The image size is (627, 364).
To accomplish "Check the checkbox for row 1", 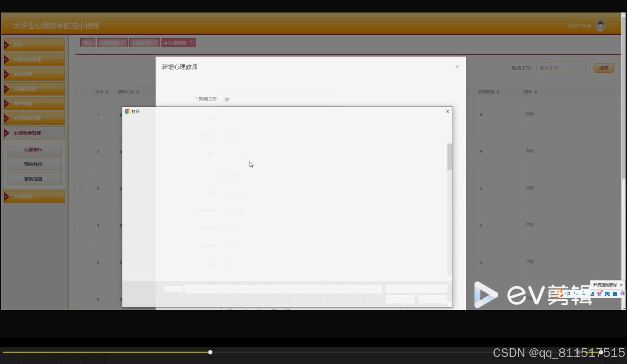I will (x=81, y=115).
